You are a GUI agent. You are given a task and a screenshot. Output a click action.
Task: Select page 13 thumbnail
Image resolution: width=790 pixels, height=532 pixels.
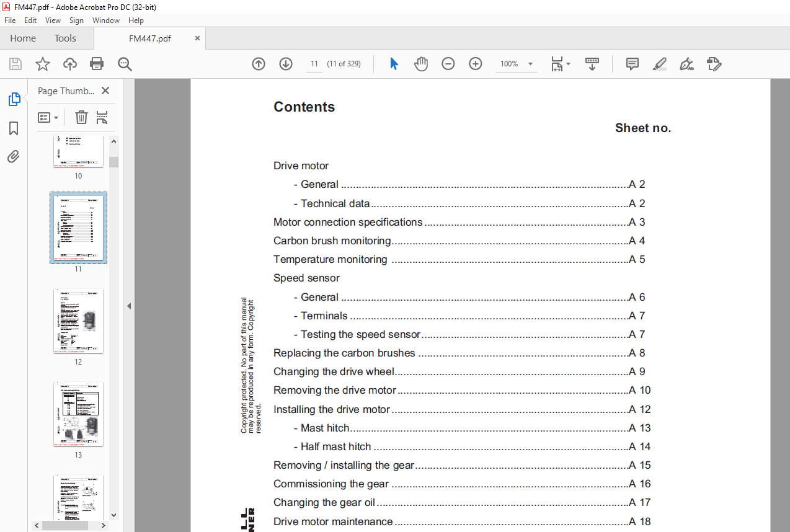(x=78, y=414)
